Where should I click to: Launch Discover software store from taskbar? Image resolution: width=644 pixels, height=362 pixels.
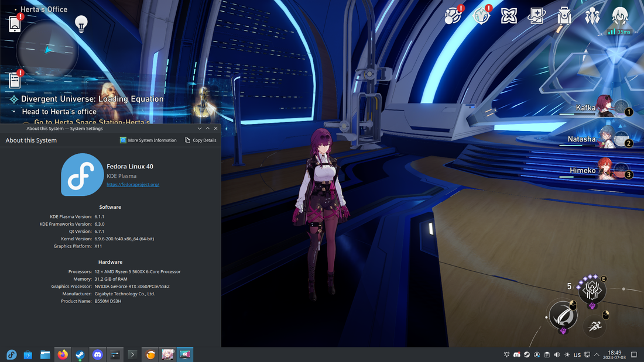point(28,354)
